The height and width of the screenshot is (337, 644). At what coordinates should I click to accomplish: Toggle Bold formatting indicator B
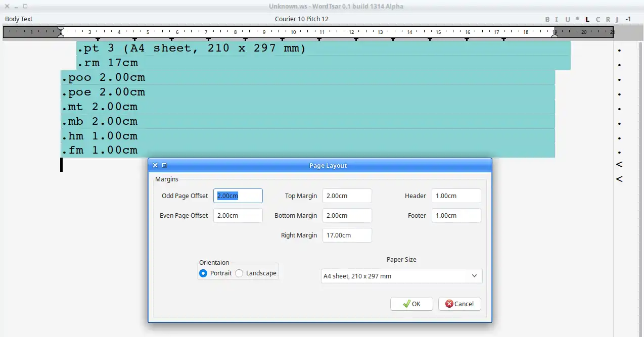[547, 19]
